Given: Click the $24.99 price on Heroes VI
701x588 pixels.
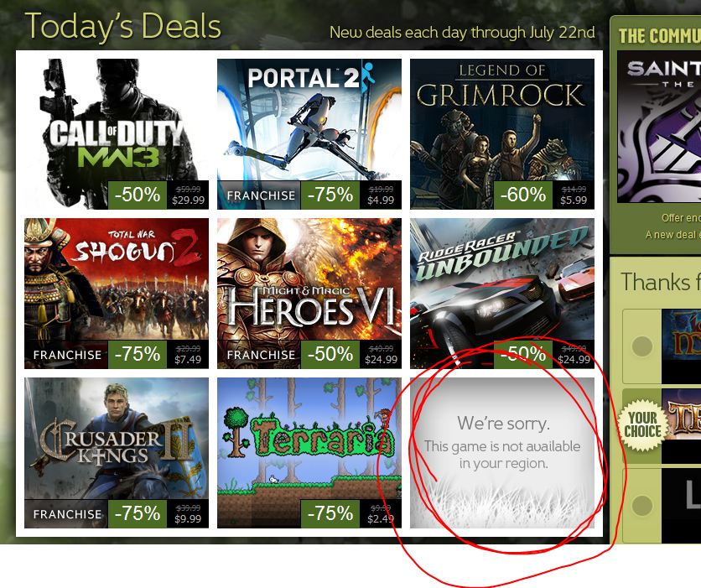Looking at the screenshot, I should coord(381,360).
